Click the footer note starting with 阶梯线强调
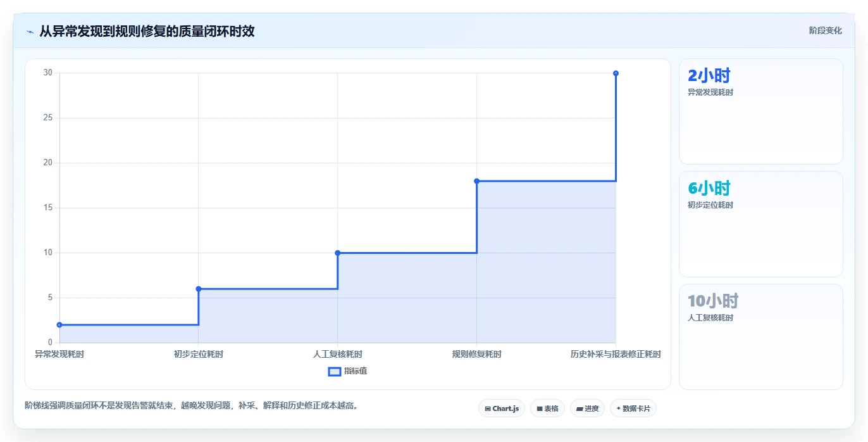The image size is (868, 442). click(192, 405)
